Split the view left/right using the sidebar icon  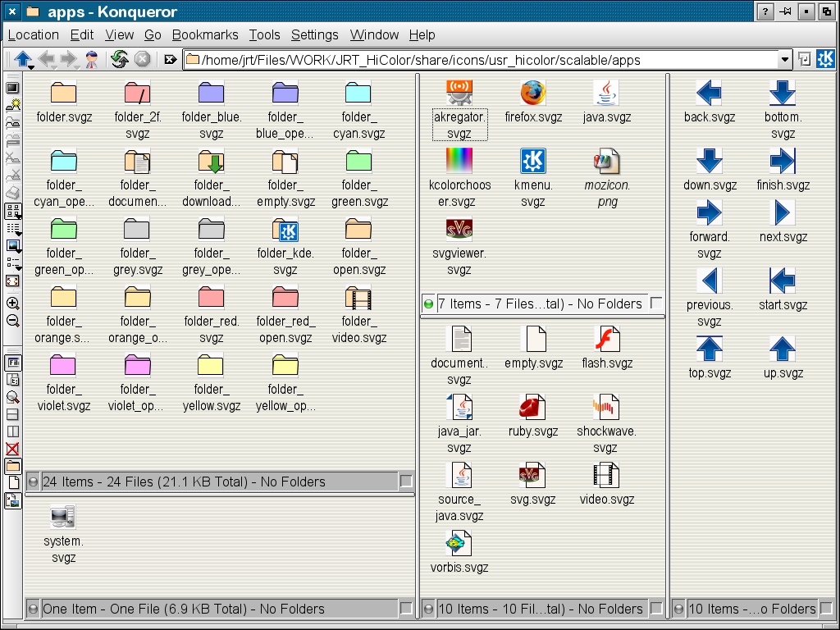pos(12,431)
